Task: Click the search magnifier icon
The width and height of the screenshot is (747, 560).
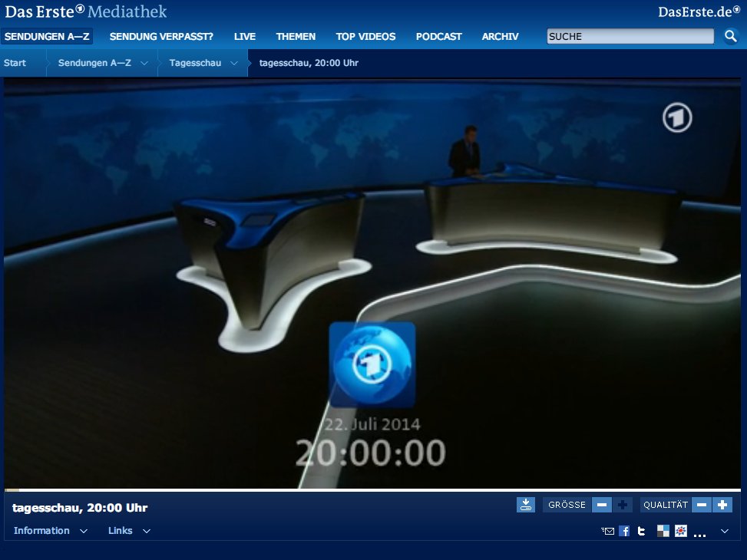Action: [730, 36]
